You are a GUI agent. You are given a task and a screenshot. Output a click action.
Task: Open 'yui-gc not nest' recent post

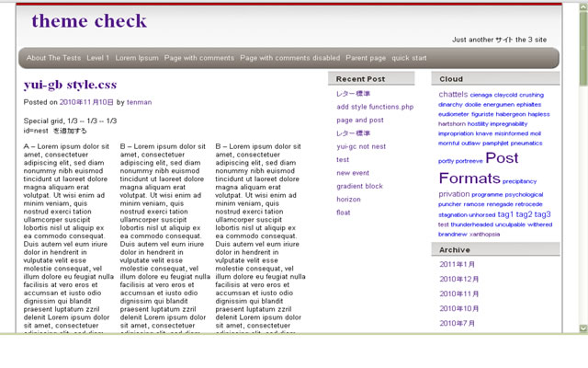tap(361, 146)
